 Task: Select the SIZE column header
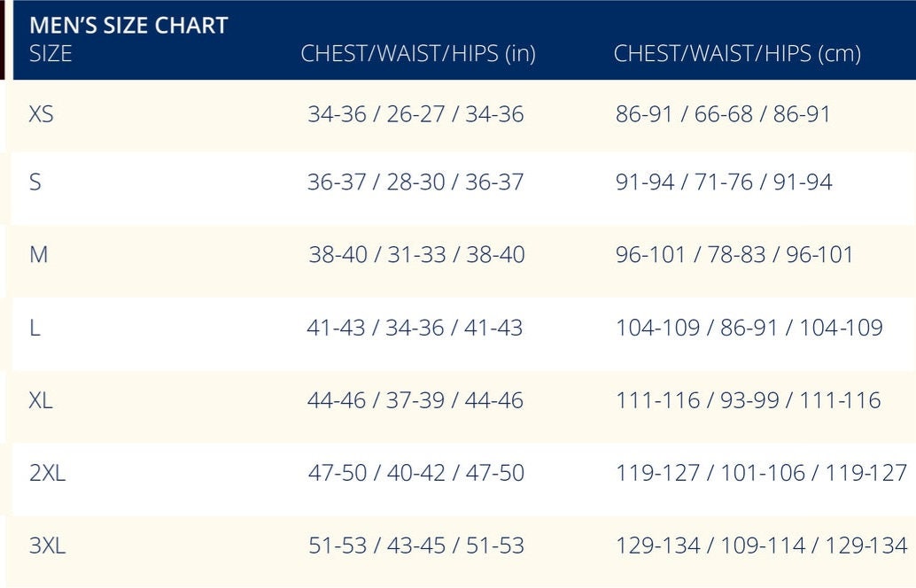(50, 54)
